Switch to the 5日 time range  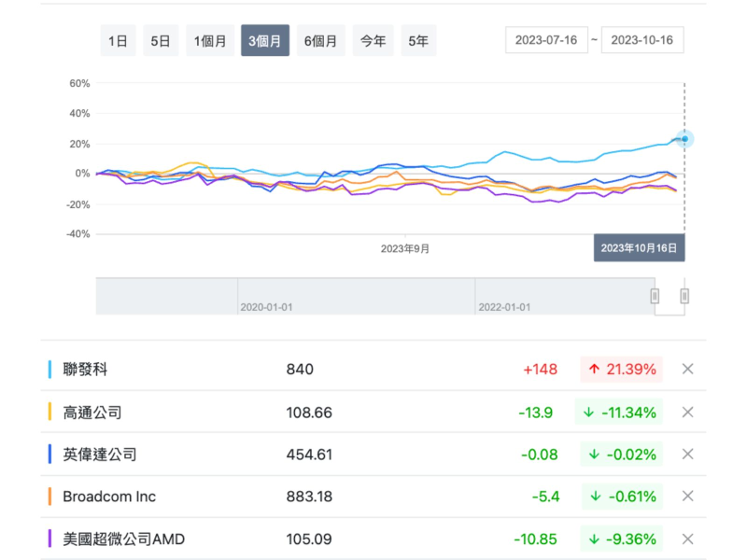point(161,41)
